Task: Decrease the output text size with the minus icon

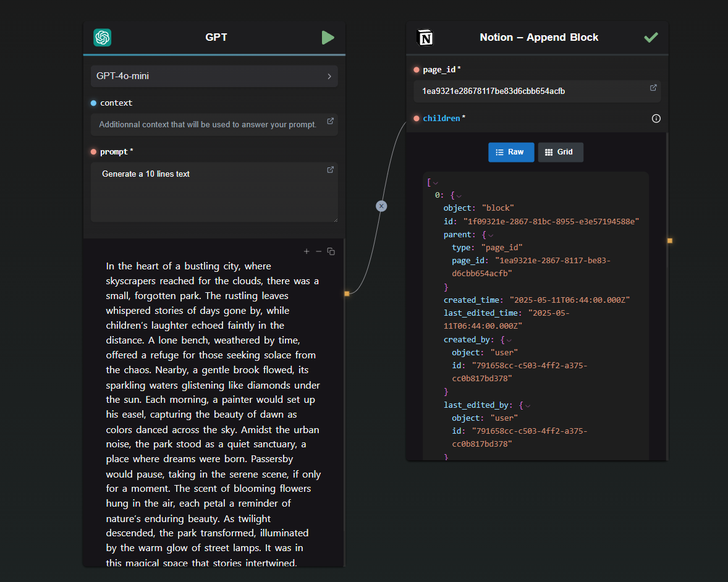Action: (x=318, y=251)
